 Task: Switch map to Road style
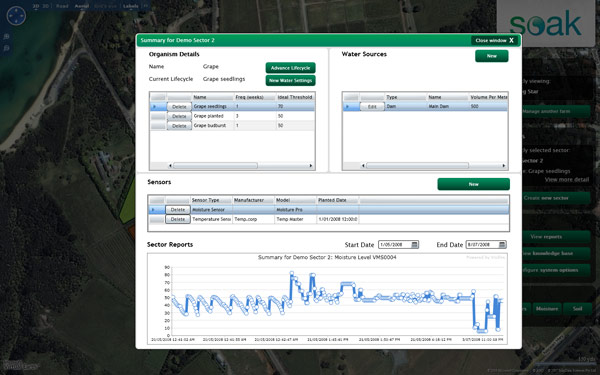click(x=62, y=6)
